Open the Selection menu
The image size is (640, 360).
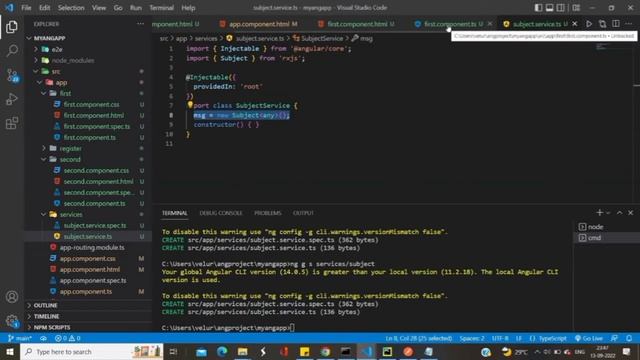pyautogui.click(x=71, y=8)
